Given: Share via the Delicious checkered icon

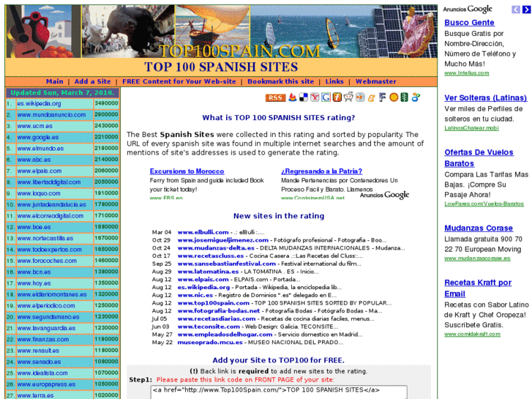Looking at the screenshot, I should click(x=304, y=97).
